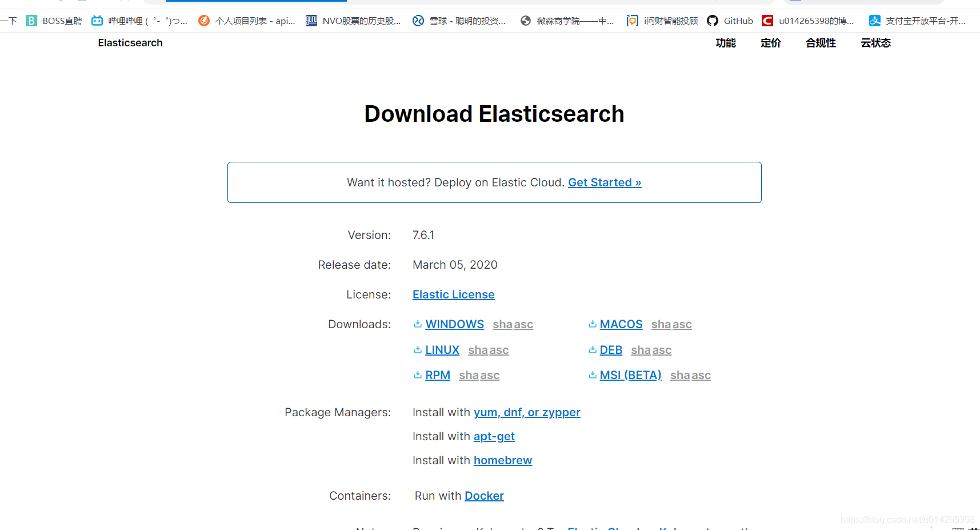Open the asc link for WINDOWS

[523, 324]
